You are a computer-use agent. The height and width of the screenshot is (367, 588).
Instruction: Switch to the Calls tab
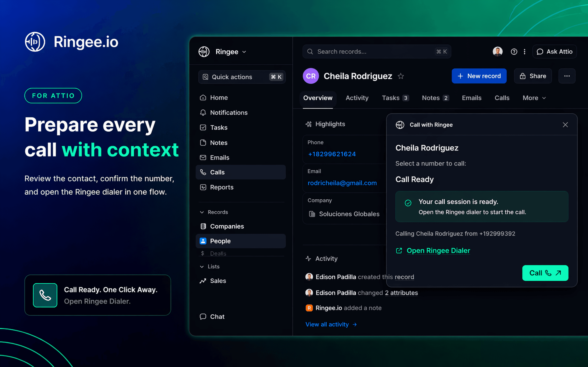(x=502, y=98)
